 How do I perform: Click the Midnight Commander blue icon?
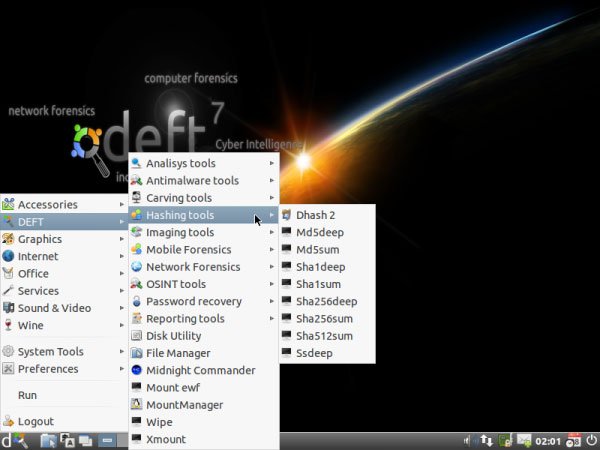click(136, 370)
